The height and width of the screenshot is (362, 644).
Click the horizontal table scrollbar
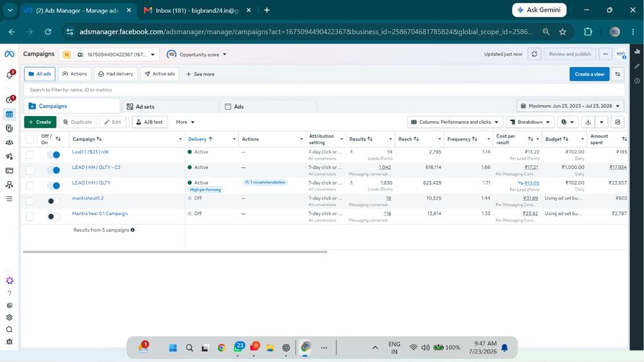click(175, 251)
